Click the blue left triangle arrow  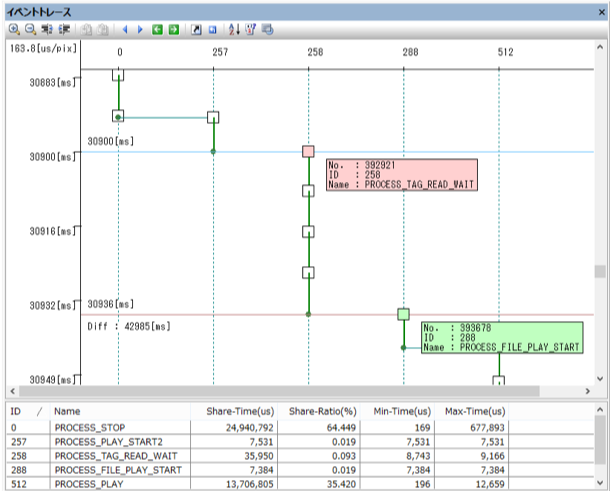point(125,30)
